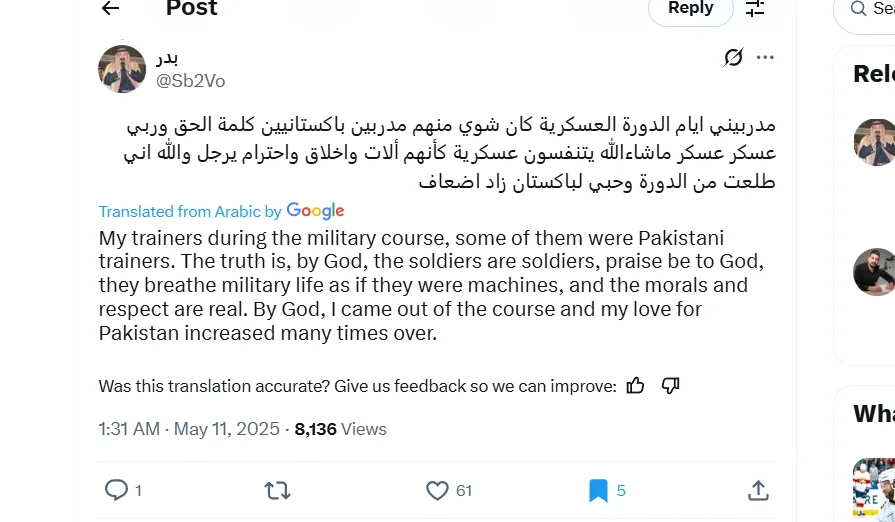The height and width of the screenshot is (522, 895).
Task: Click the "Translated from Arabic by" label
Action: coord(190,211)
